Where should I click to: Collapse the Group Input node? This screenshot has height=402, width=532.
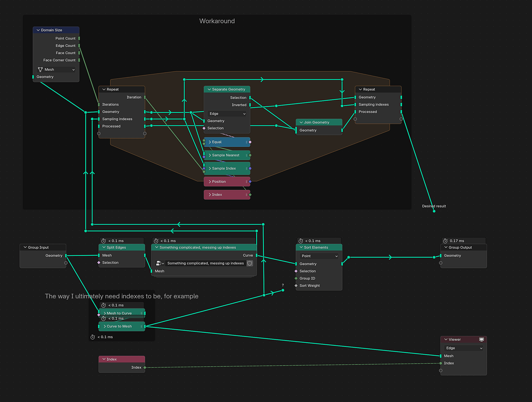click(x=25, y=247)
